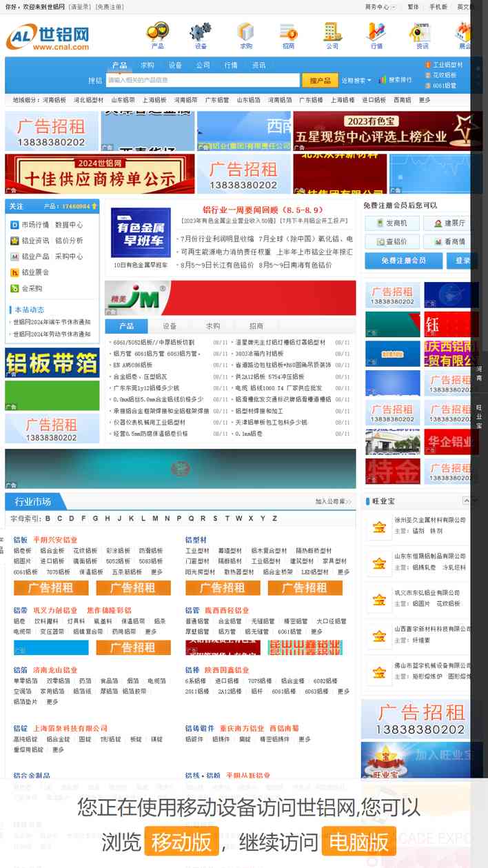488x868 pixels.
Task: Open 6061/5052铝板//中厚铝板切割 listing
Action: pos(154,342)
